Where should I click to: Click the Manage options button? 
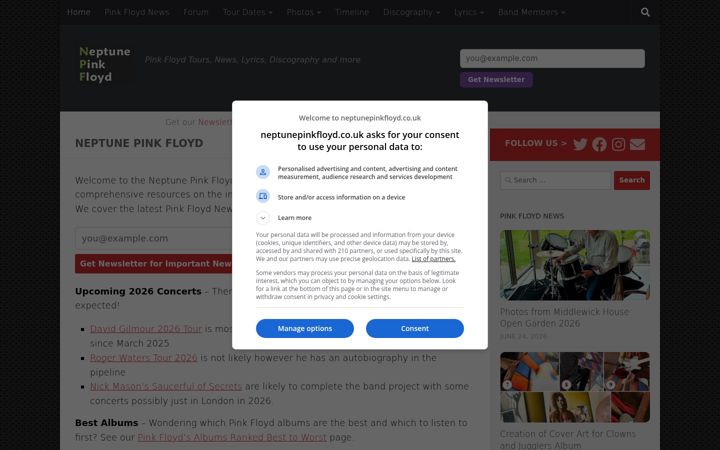coord(305,328)
